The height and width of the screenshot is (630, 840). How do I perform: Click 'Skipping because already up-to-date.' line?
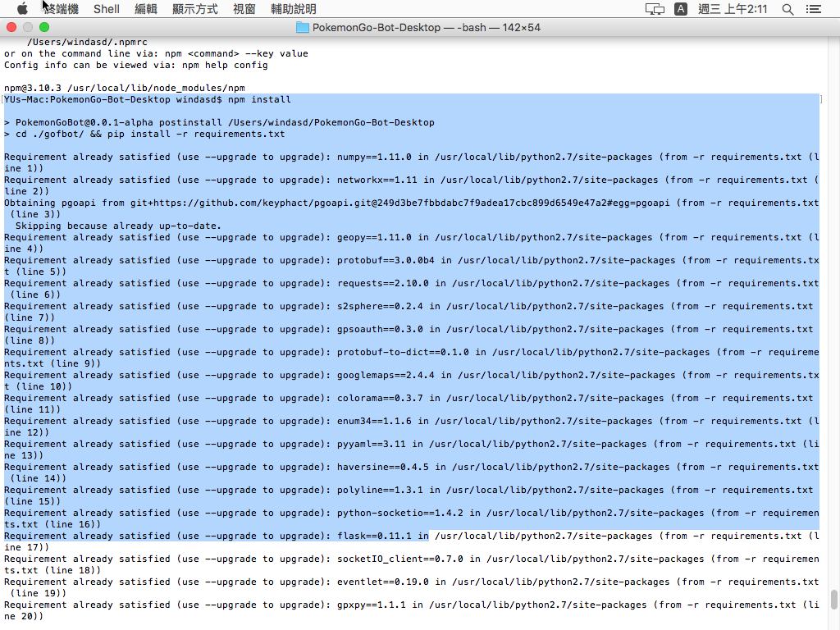coord(118,226)
